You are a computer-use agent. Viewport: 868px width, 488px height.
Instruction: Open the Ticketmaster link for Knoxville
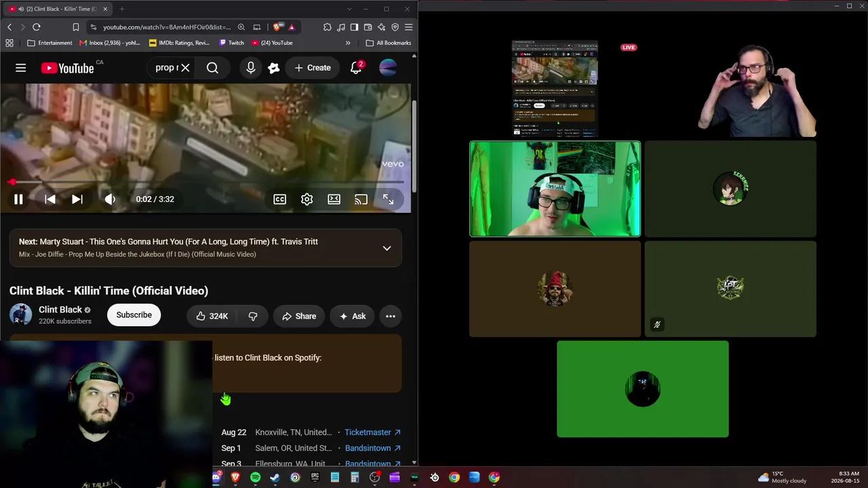tap(372, 432)
